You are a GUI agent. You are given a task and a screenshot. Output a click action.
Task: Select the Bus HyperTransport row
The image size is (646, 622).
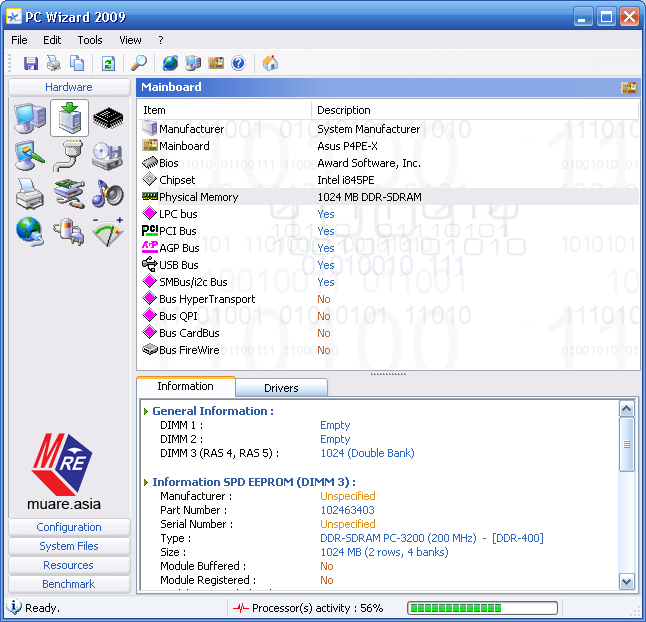tap(388, 299)
